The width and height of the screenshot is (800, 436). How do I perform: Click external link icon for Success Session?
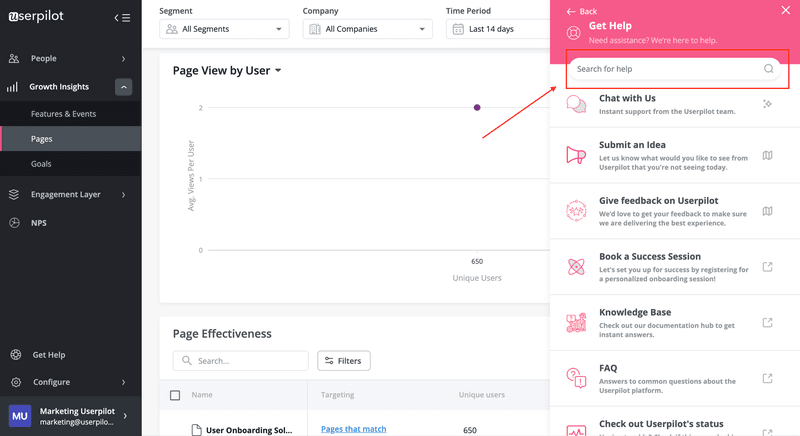point(767,267)
